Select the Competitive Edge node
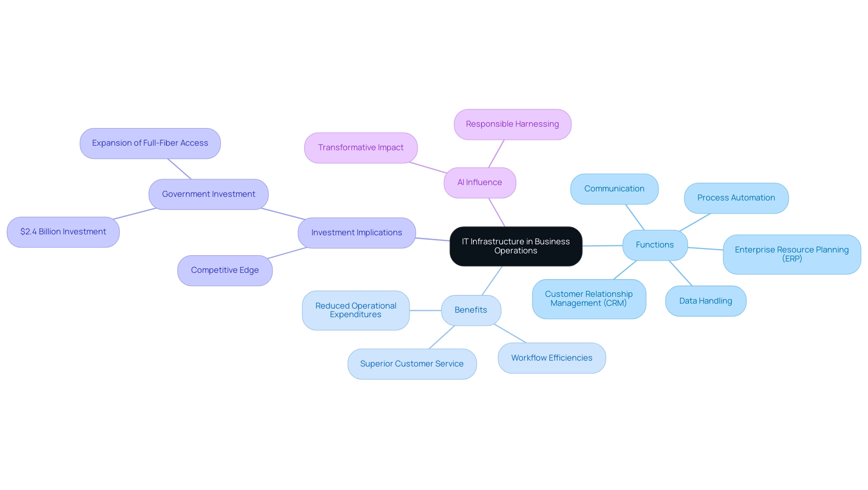868x490 pixels. tap(225, 270)
